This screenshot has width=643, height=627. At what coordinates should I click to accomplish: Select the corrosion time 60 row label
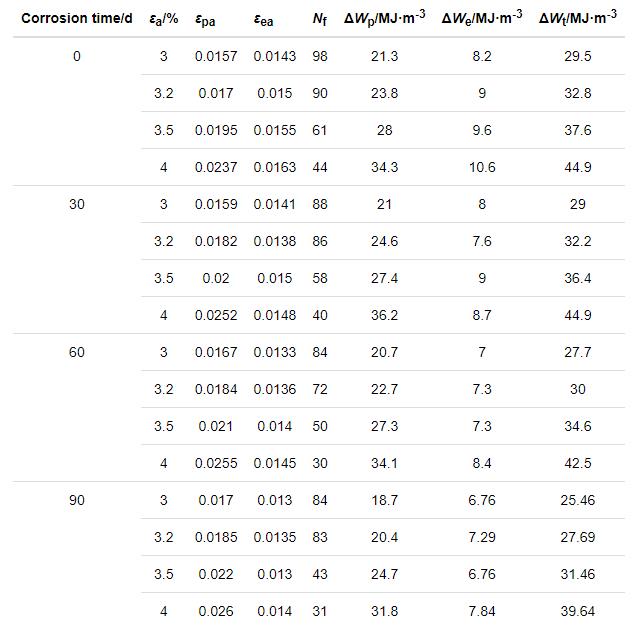(x=77, y=352)
